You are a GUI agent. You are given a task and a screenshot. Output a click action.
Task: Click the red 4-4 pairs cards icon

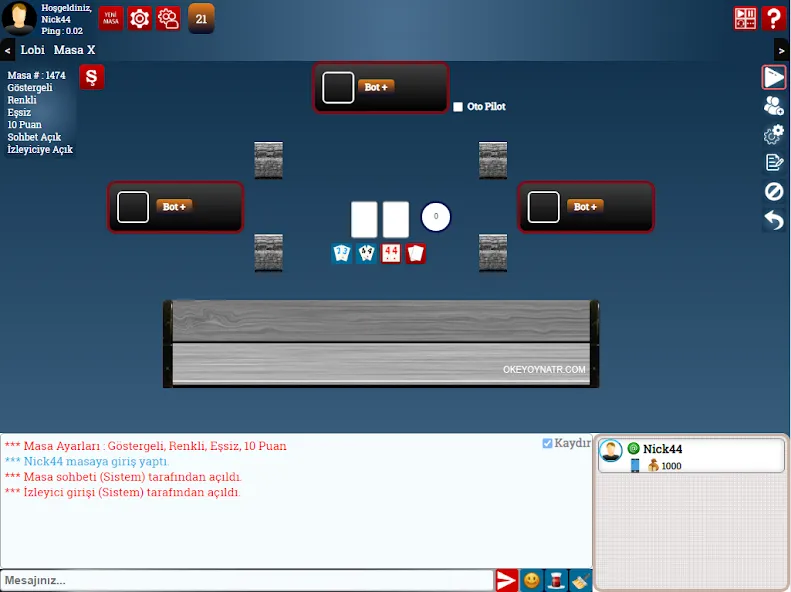point(391,253)
